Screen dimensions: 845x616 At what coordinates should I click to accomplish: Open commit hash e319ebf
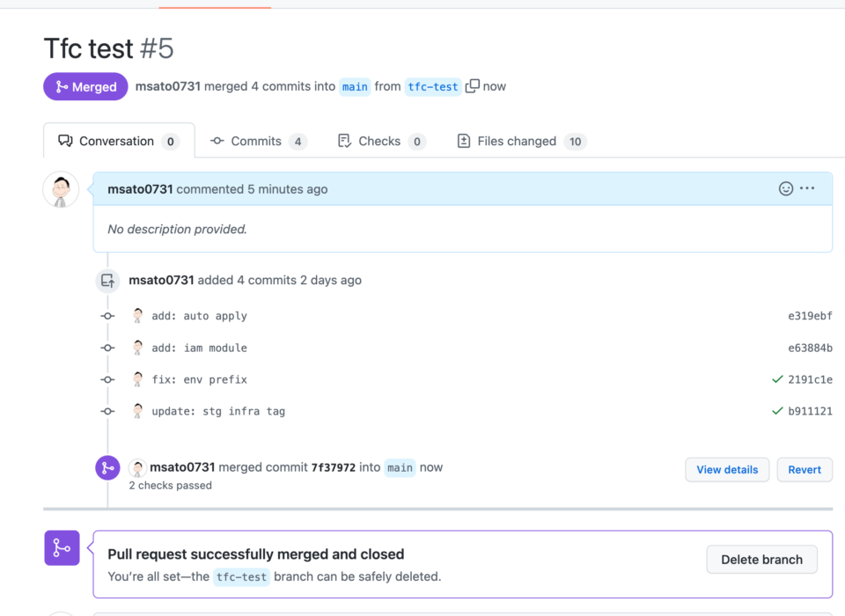tap(810, 316)
